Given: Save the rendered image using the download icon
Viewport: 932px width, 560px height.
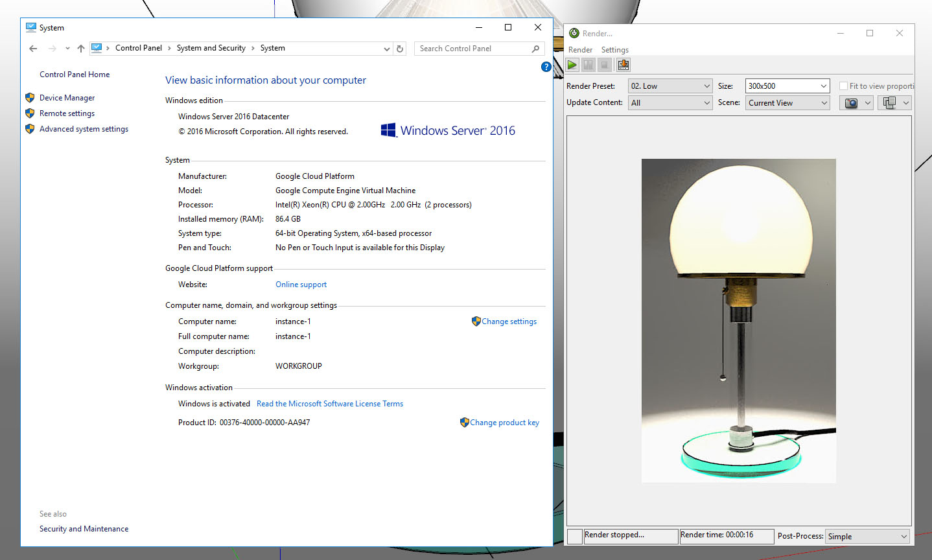Looking at the screenshot, I should [x=623, y=65].
